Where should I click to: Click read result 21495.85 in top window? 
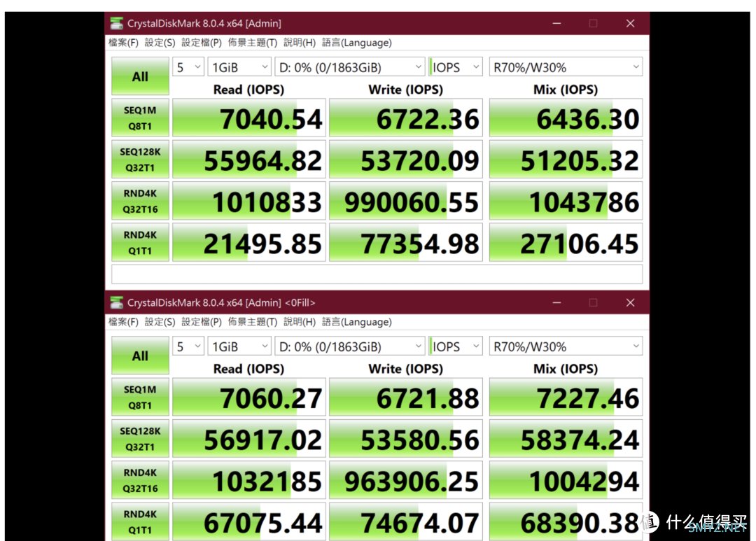pos(249,243)
